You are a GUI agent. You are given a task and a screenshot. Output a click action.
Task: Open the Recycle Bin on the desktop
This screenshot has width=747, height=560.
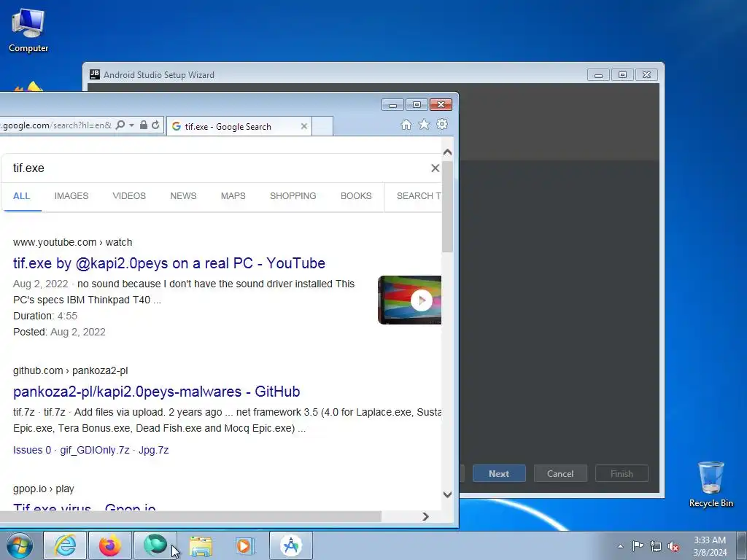711,484
